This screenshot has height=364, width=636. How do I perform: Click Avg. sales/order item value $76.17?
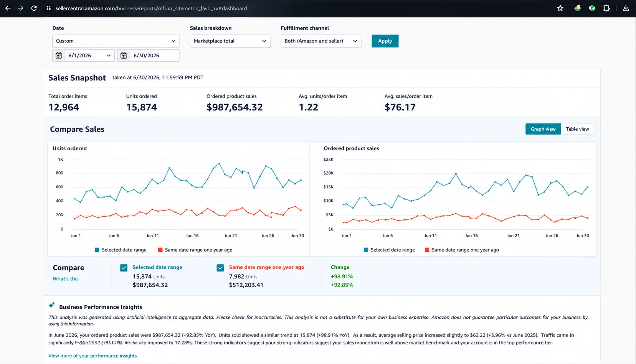click(x=400, y=107)
